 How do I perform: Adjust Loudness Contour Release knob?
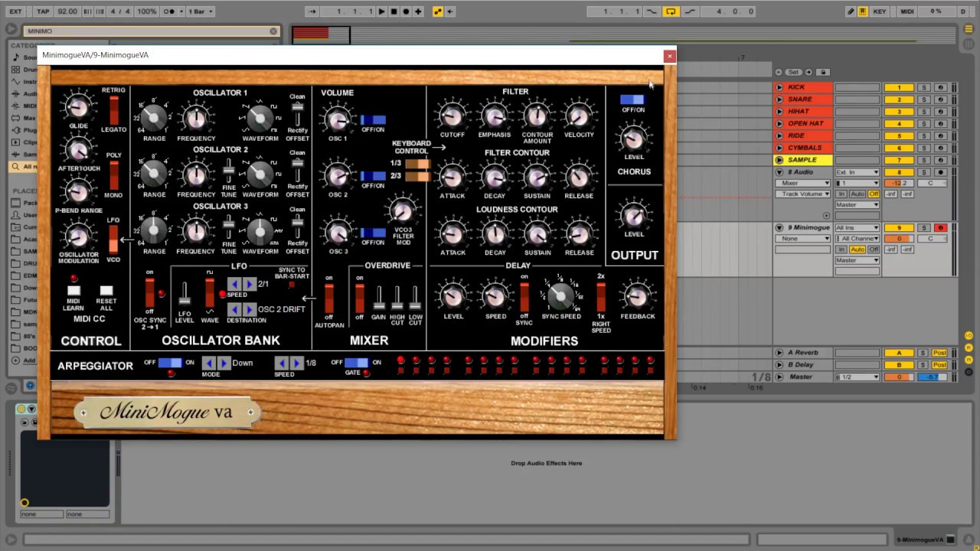tap(579, 233)
